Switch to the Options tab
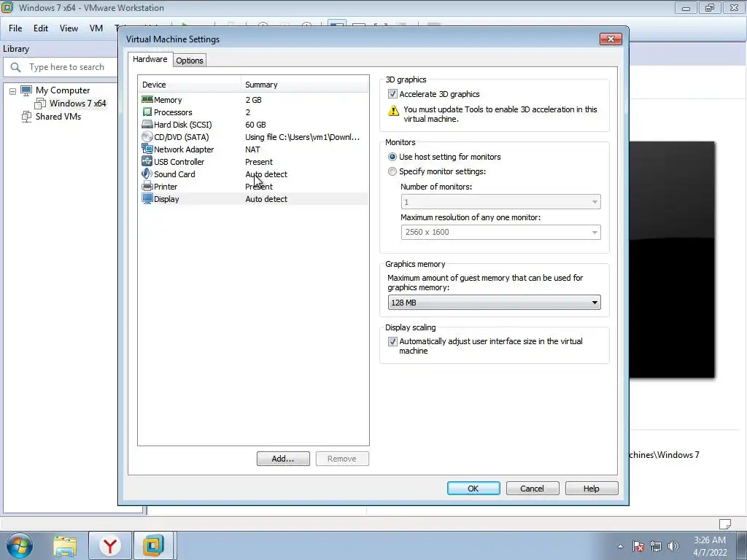747x560 pixels. click(190, 61)
